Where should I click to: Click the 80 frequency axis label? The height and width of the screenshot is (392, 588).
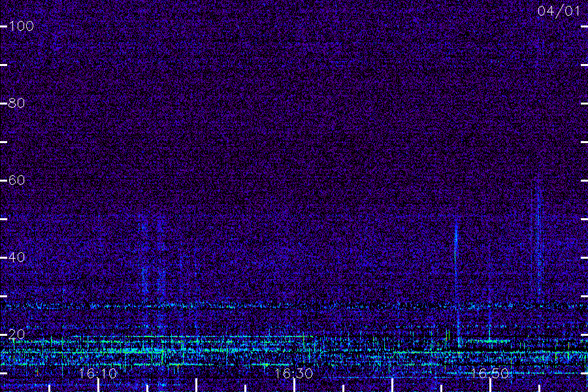[x=16, y=103]
